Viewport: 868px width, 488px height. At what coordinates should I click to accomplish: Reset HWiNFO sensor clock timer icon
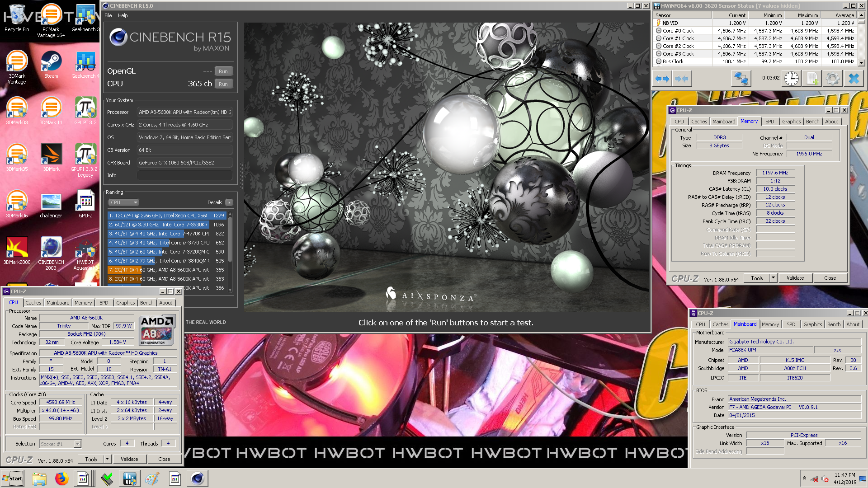click(791, 79)
